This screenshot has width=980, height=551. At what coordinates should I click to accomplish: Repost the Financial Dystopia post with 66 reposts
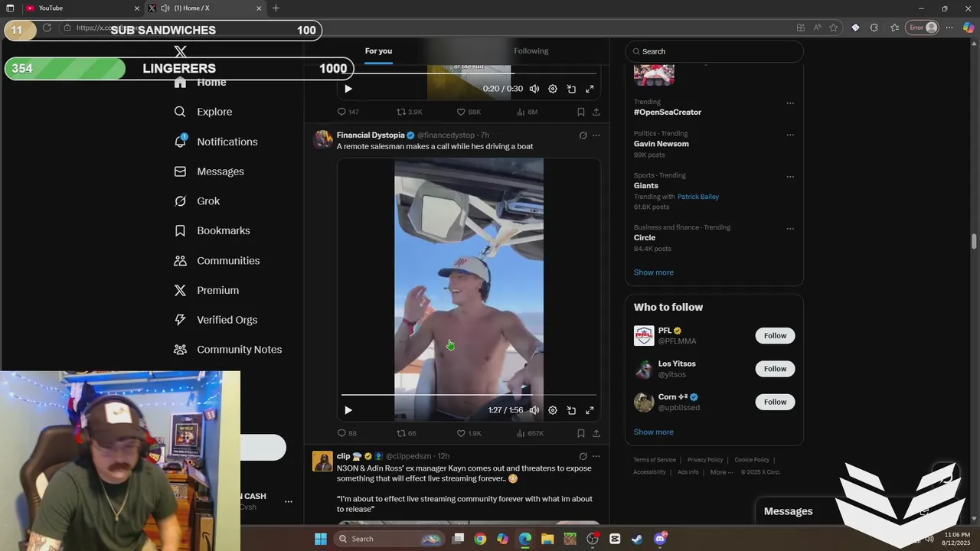point(406,433)
